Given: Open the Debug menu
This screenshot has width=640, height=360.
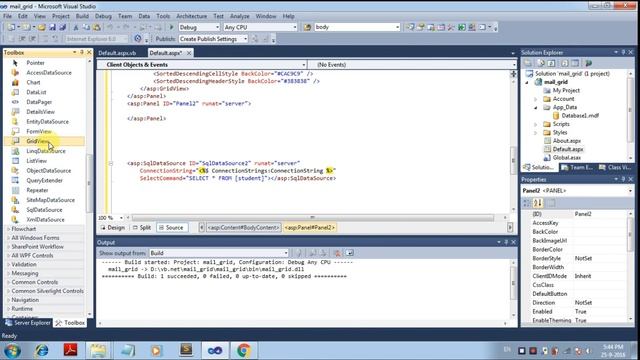Looking at the screenshot, I should click(x=103, y=16).
